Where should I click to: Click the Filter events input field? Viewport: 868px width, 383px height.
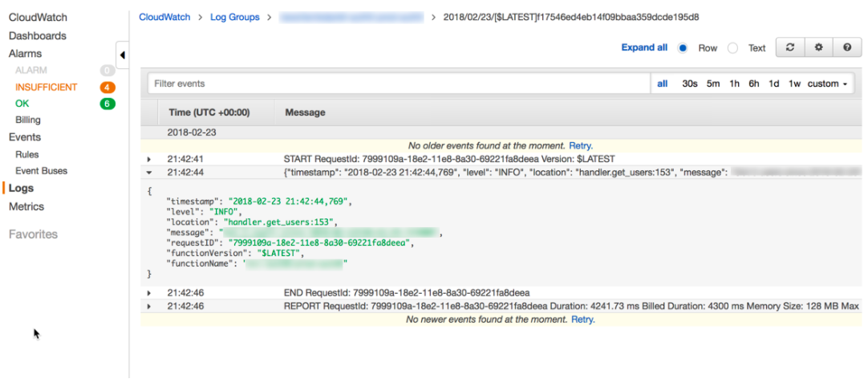399,84
